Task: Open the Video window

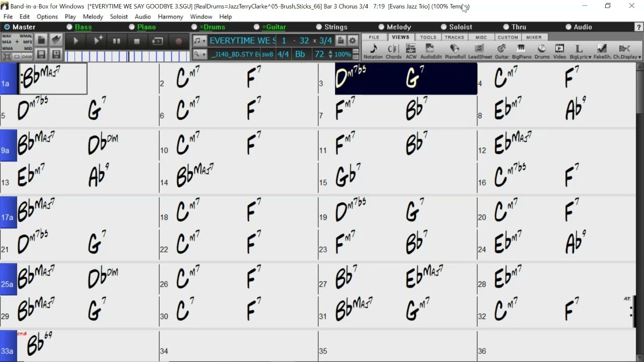Action: (559, 51)
